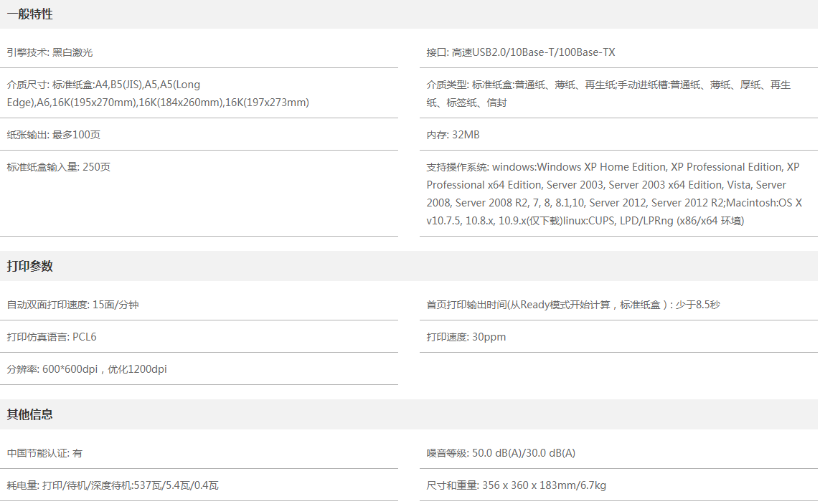Select the 分辨率 600*600dpi row
Screen dimensions: 820x504
87,369
